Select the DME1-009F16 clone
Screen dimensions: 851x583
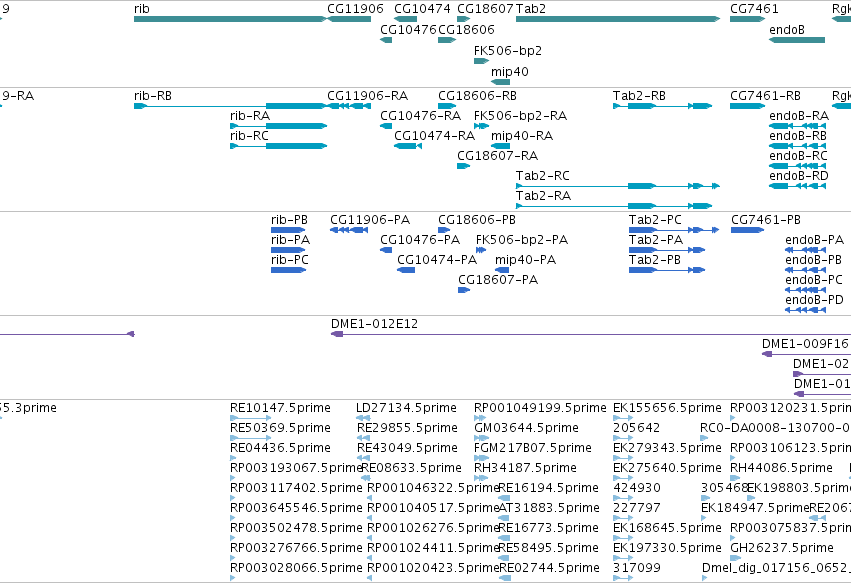pos(806,354)
